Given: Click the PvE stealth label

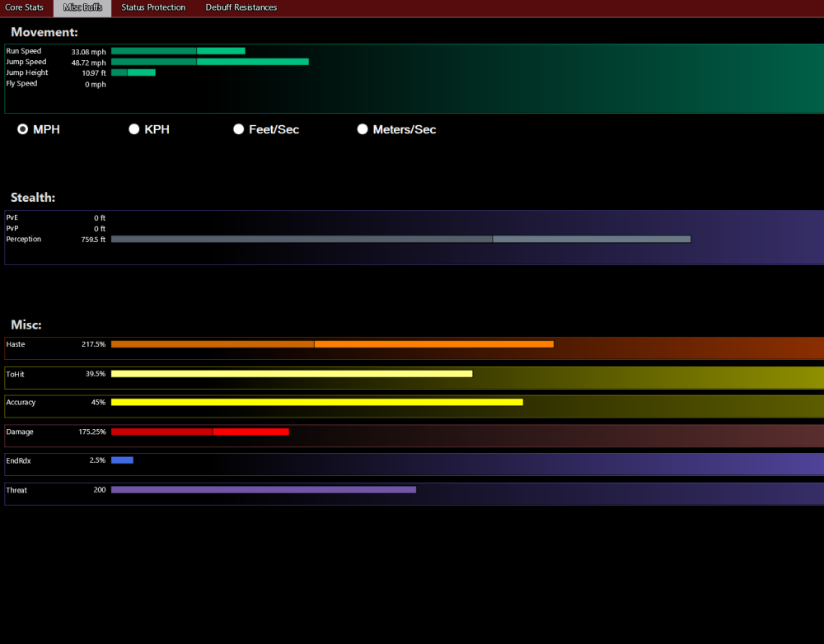Looking at the screenshot, I should coord(12,218).
